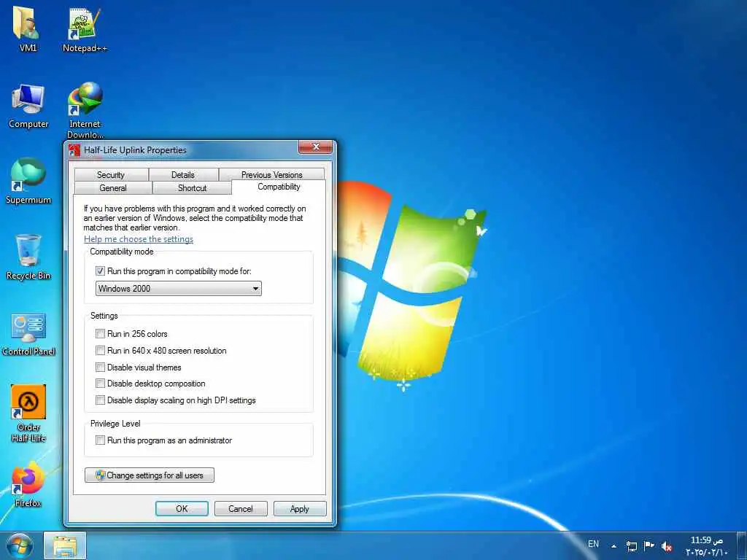
Task: Click the clock showing 11:59
Action: (706, 546)
